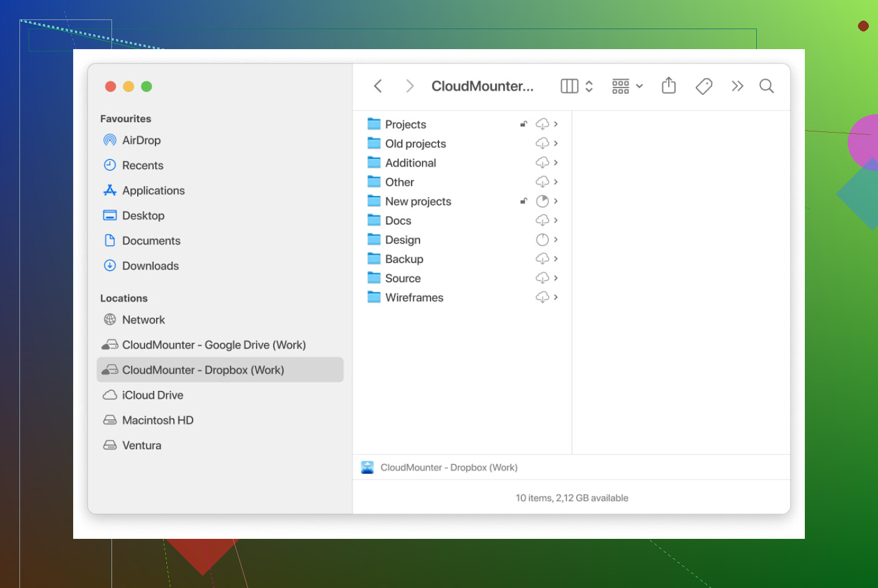878x588 pixels.
Task: Click the Projects folder icon
Action: click(374, 124)
